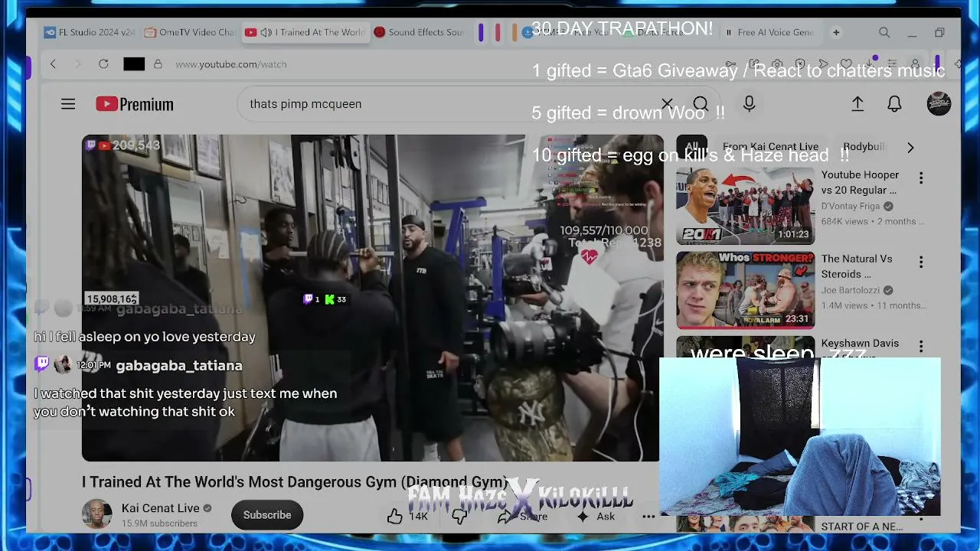Subscribe to Kai Cenat Live
The height and width of the screenshot is (551, 980).
267,515
